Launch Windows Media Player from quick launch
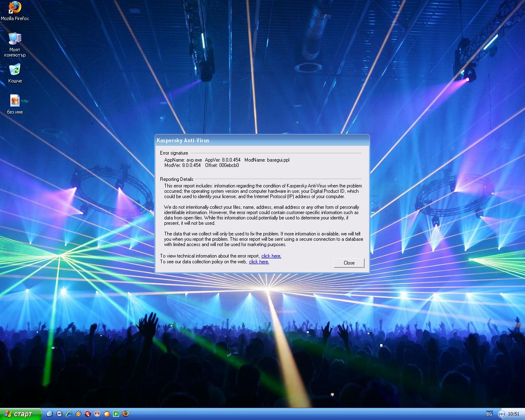Image resolution: width=525 pixels, height=420 pixels. pyautogui.click(x=59, y=414)
